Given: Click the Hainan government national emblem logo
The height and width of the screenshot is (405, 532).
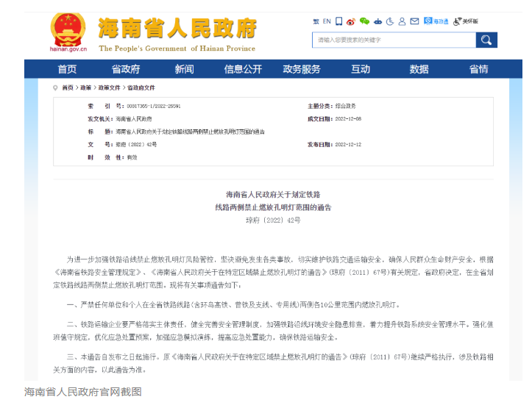Looking at the screenshot, I should tap(68, 30).
